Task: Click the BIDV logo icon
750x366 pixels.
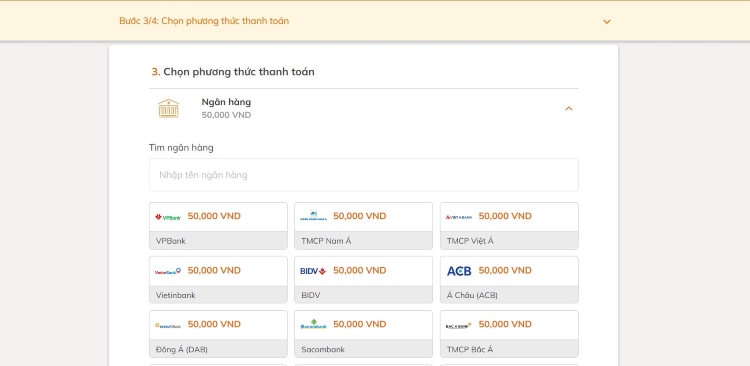Action: click(x=313, y=271)
